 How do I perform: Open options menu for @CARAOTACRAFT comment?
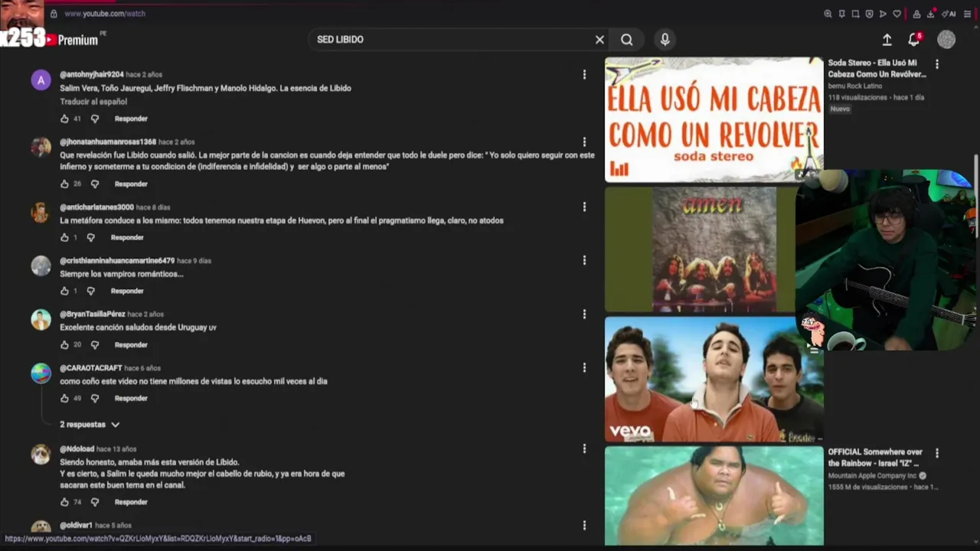584,367
